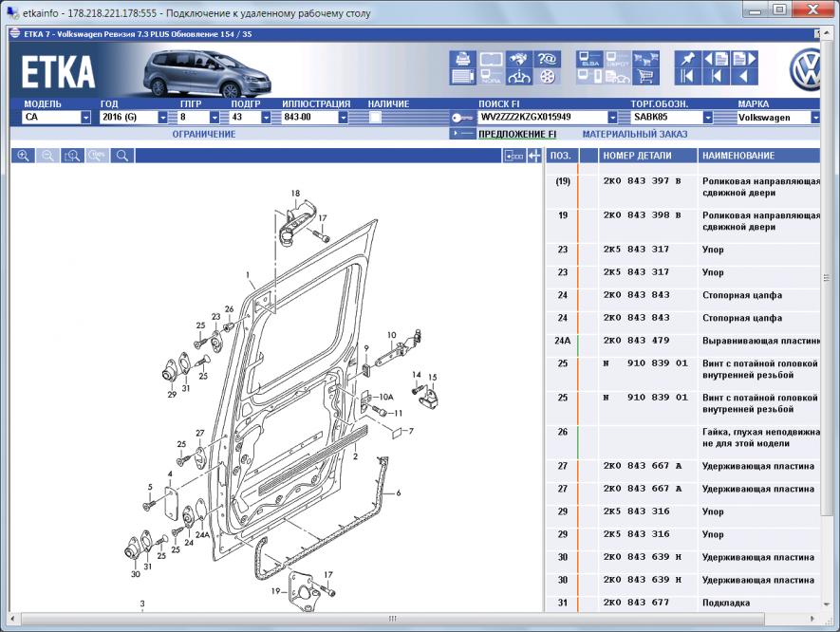Screen dimensions: 840x632
Task: Toggle the НАЛИЧИЕ checkbox
Action: coord(375,118)
